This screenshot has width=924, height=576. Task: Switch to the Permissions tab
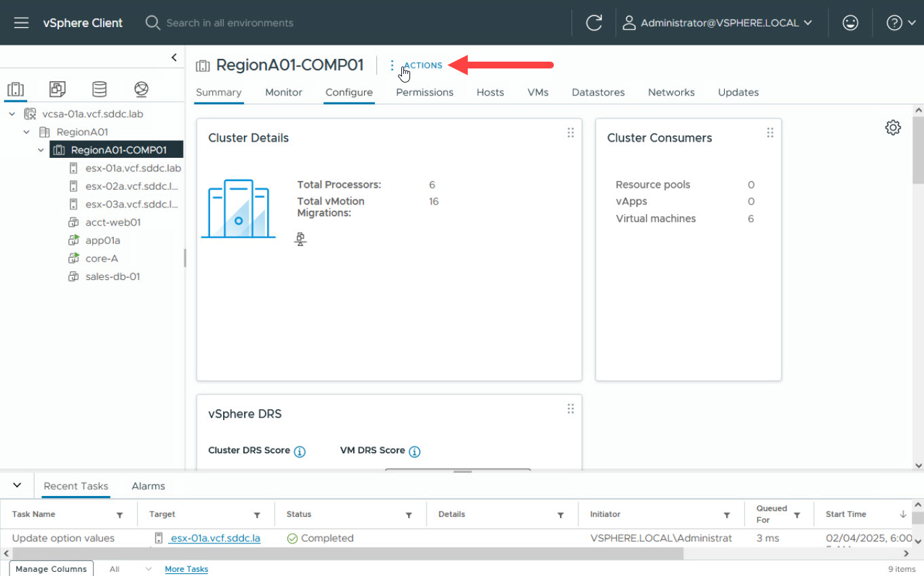[x=424, y=92]
